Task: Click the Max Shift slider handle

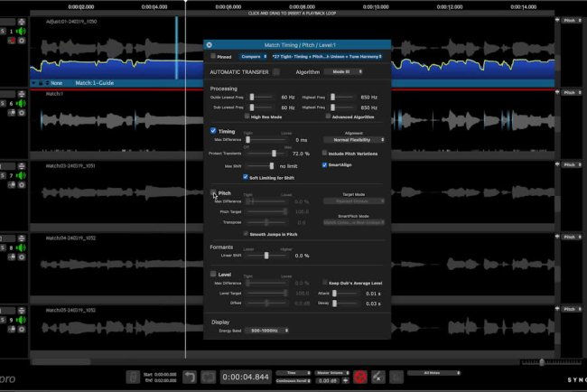Action: tap(272, 166)
